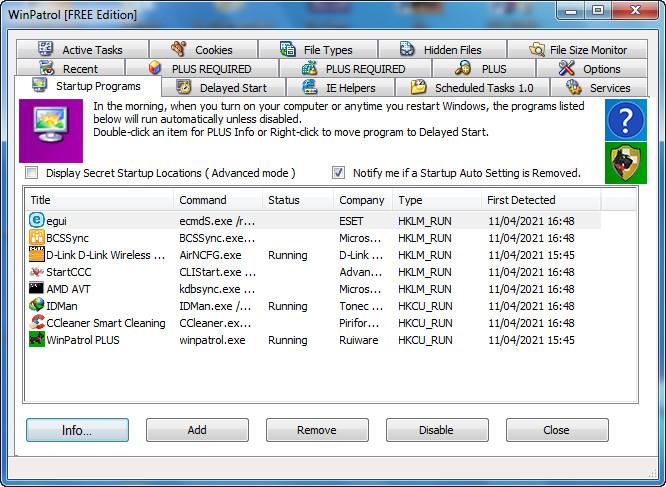This screenshot has width=666, height=487.
Task: Switch to the Active Tasks tab
Action: (x=82, y=49)
